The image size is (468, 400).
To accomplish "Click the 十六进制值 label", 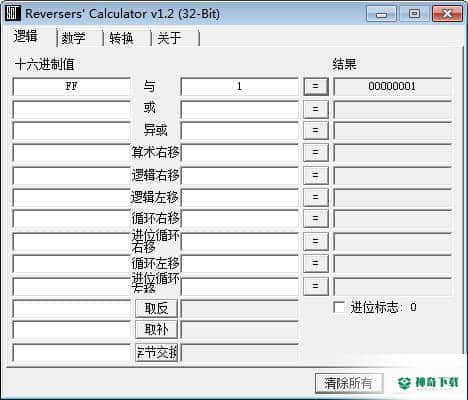I will tap(44, 64).
